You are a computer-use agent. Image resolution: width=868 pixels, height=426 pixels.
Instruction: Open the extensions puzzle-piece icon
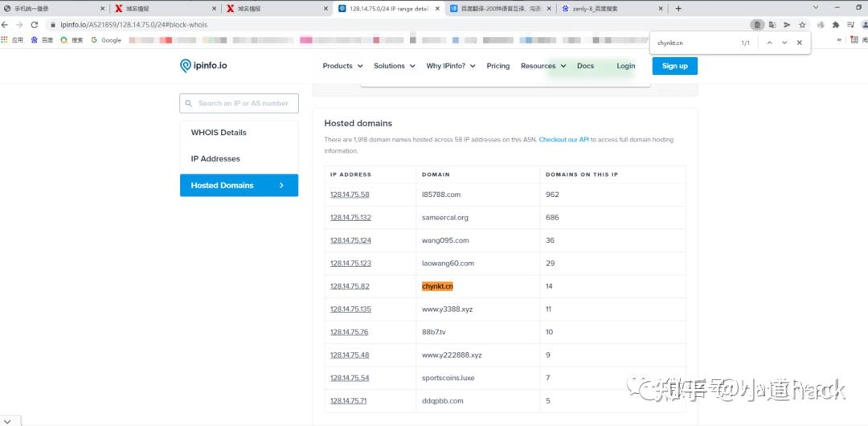(x=836, y=25)
